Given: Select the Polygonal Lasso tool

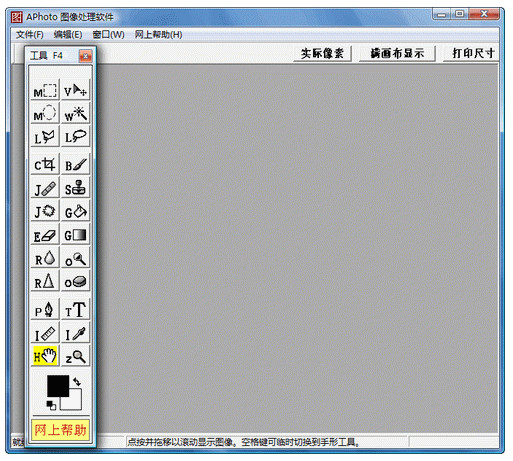Looking at the screenshot, I should click(x=45, y=136).
